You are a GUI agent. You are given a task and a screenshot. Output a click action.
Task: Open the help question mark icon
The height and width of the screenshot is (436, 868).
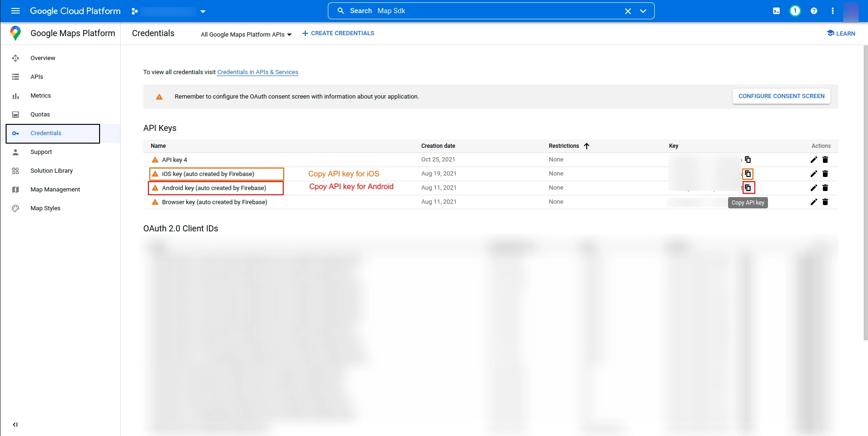[x=814, y=11]
